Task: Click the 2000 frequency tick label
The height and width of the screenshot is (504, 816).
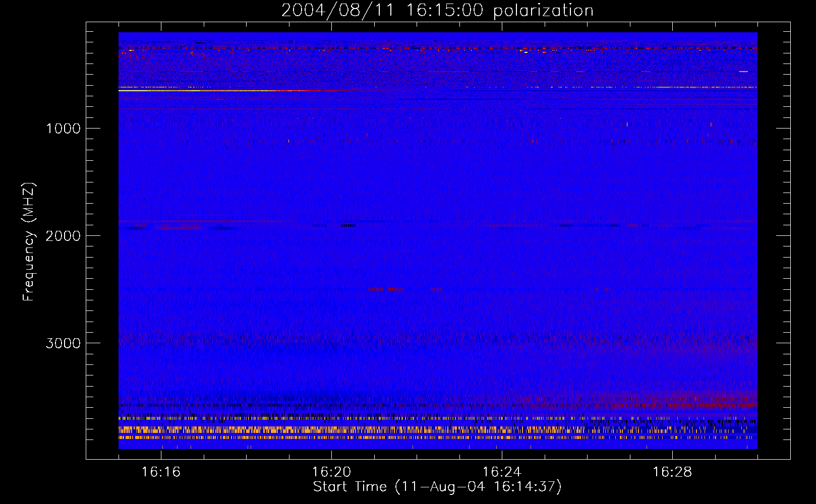Action: click(x=63, y=236)
